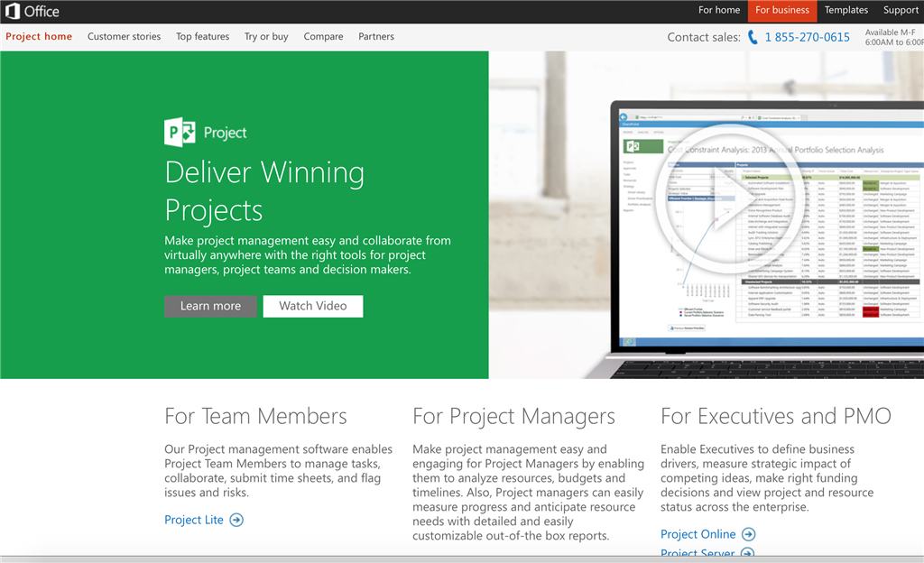Viewport: 924px width, 563px height.
Task: Open the Compare page
Action: pos(323,36)
